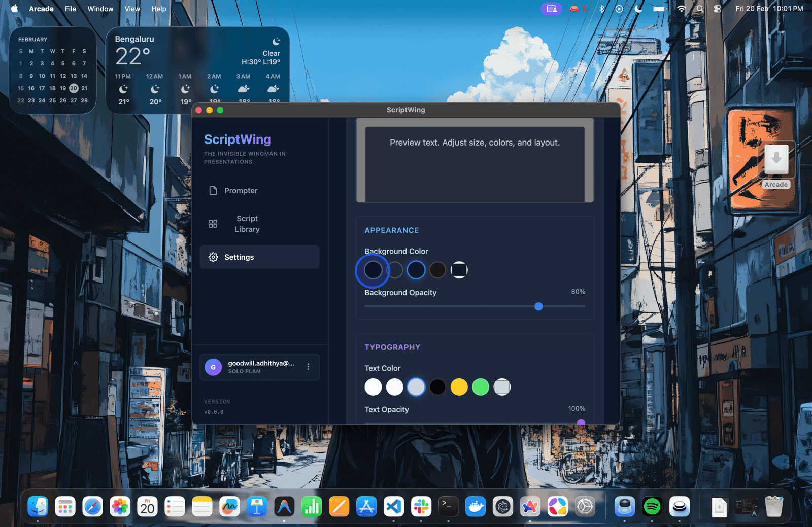The height and width of the screenshot is (527, 812).
Task: Open the File menu
Action: [71, 9]
